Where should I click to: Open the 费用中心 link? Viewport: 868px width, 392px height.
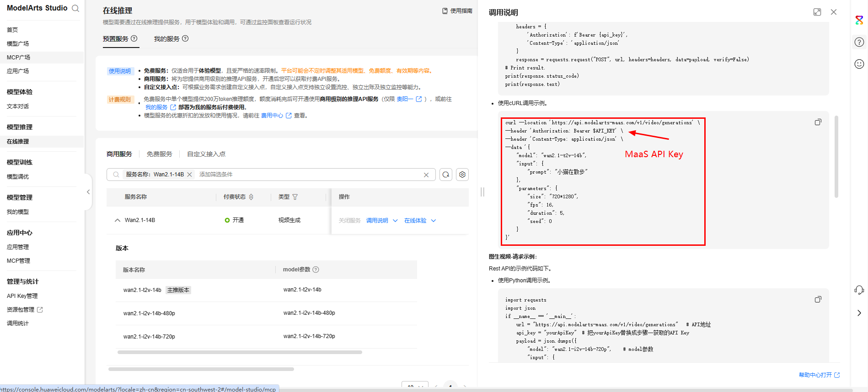[x=276, y=116]
